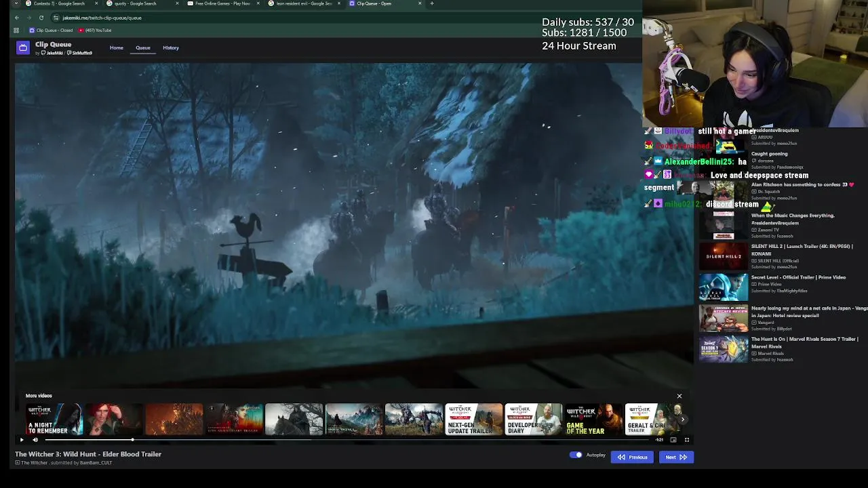Open JakeMiki GitHub author link
This screenshot has height=488, width=868.
[x=53, y=53]
